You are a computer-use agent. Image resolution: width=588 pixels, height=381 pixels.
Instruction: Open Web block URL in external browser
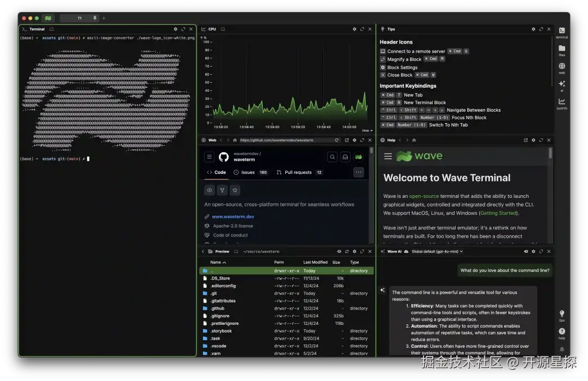tap(346, 140)
